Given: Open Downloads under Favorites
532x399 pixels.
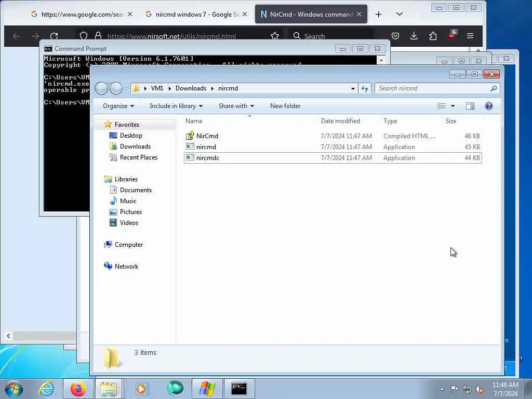Looking at the screenshot, I should [135, 146].
